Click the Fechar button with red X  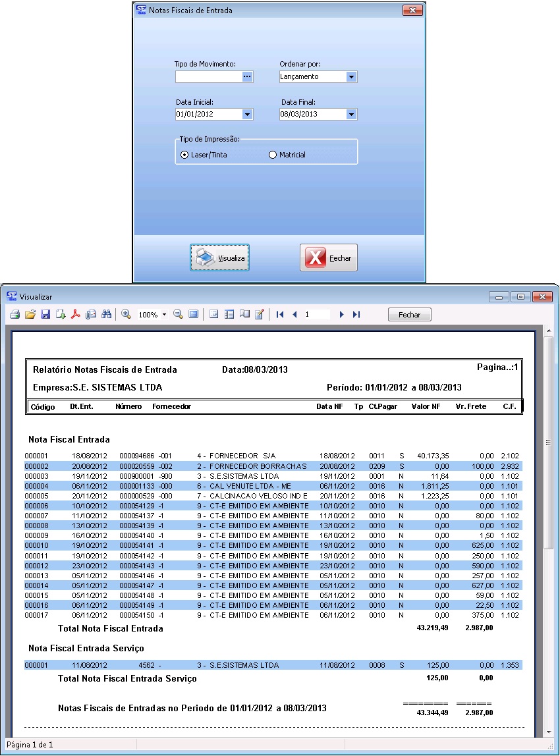[329, 257]
